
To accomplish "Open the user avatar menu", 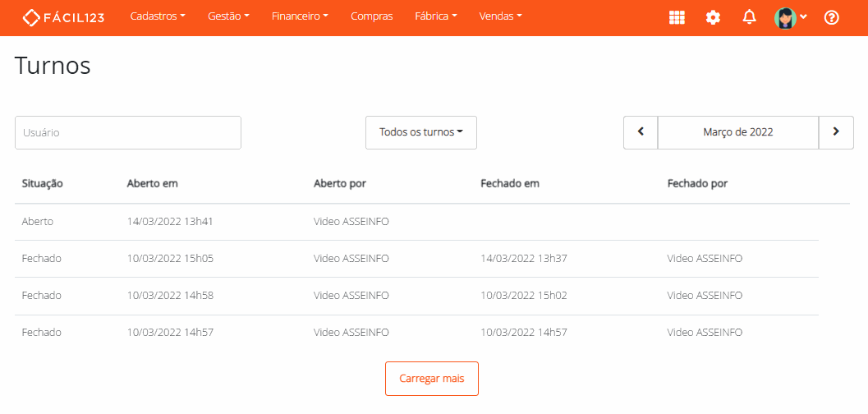I will point(791,18).
